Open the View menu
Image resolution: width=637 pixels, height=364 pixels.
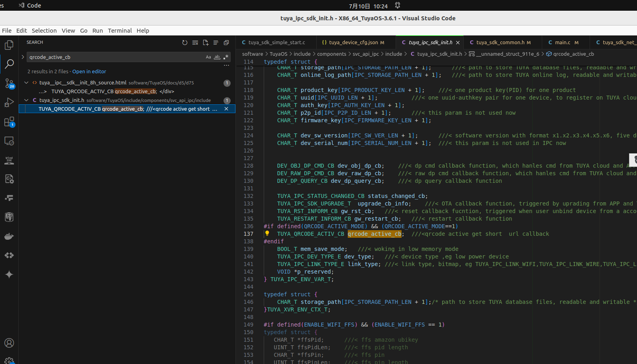click(x=68, y=31)
